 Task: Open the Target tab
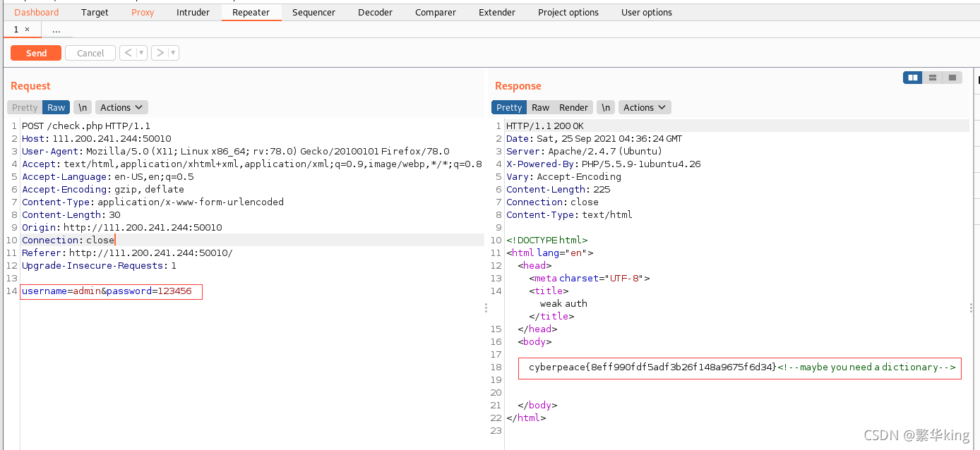coord(95,12)
